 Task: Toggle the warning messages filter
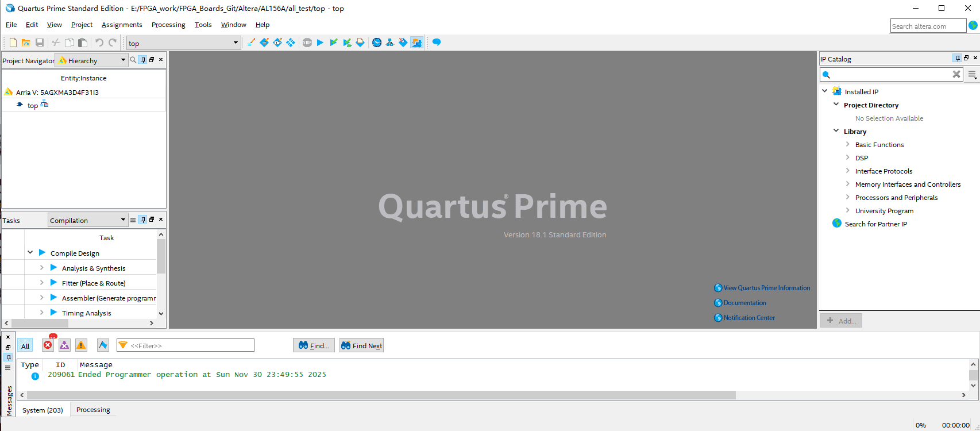point(81,345)
